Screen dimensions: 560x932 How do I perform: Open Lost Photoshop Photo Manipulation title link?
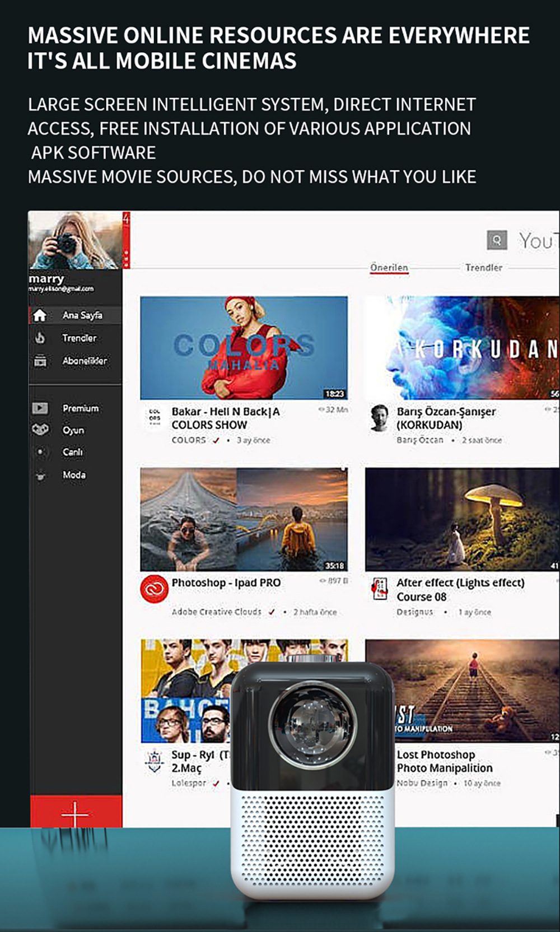pyautogui.click(x=445, y=761)
